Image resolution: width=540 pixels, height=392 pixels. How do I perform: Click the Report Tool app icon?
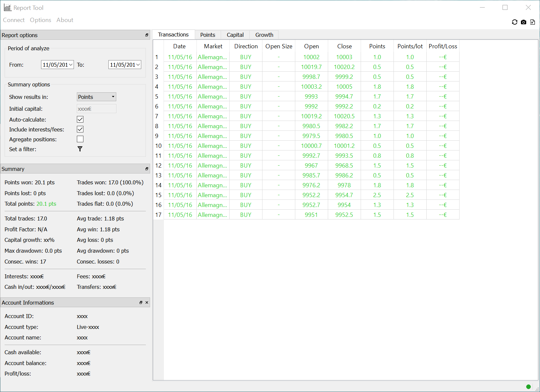(x=8, y=8)
